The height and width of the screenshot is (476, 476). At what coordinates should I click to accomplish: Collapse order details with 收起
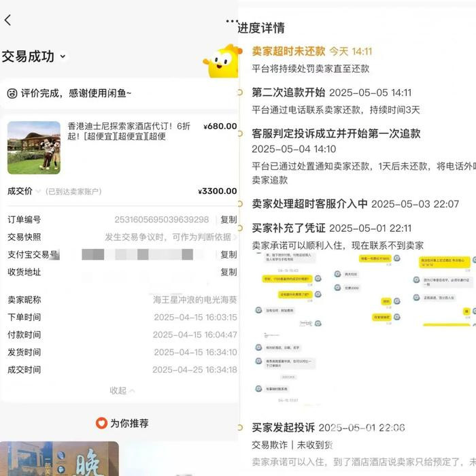122,390
